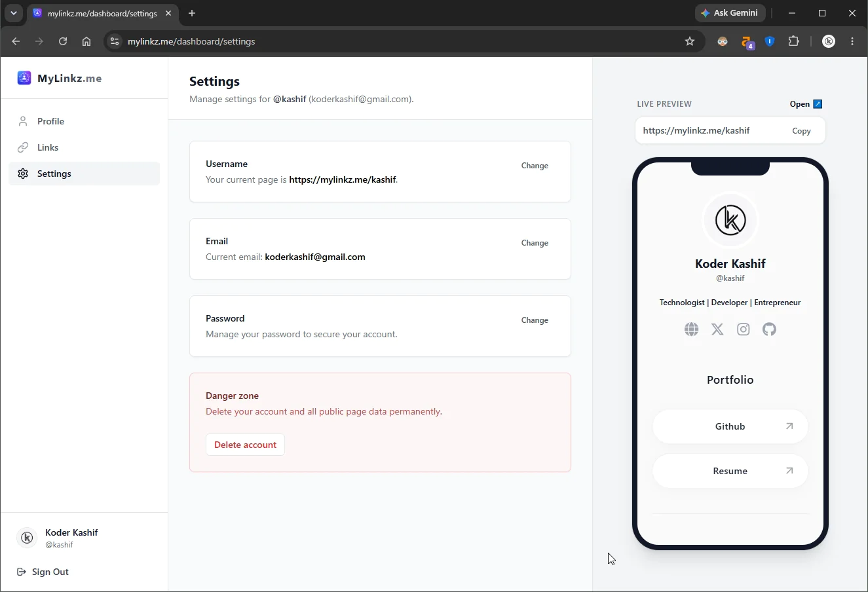Open the GitHub social icon in preview
This screenshot has width=868, height=592.
point(770,329)
